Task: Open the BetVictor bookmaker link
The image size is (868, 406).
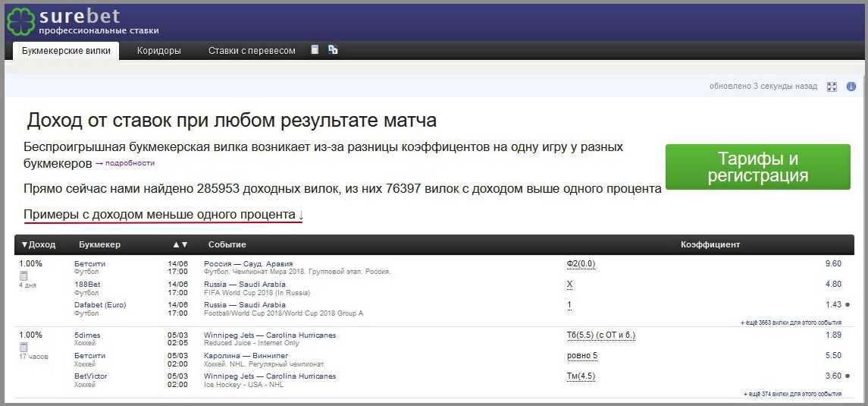Action: [x=91, y=376]
